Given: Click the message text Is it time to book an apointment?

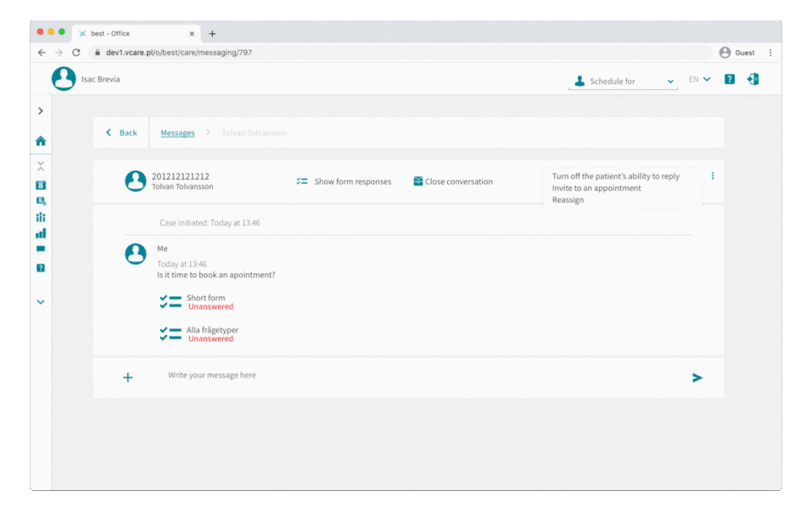Looking at the screenshot, I should coord(216,275).
